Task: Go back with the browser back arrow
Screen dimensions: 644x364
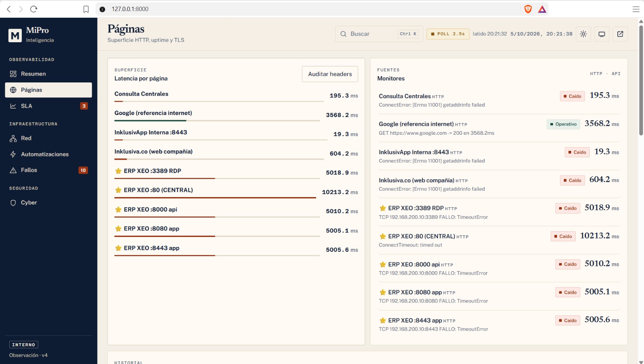Action: point(9,9)
